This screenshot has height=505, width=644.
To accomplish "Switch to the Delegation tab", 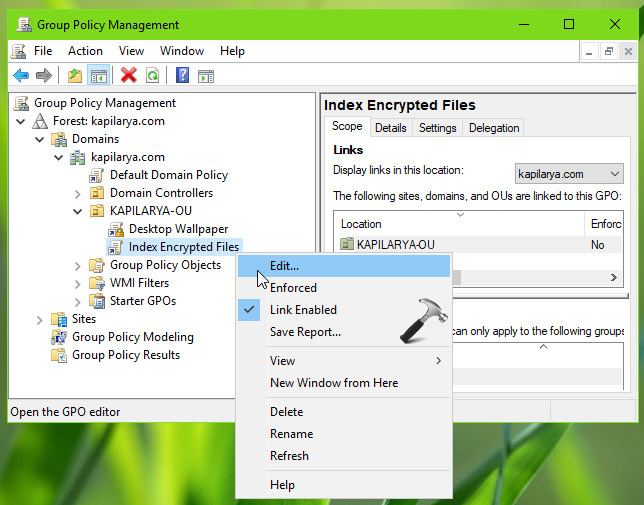I will pos(494,128).
